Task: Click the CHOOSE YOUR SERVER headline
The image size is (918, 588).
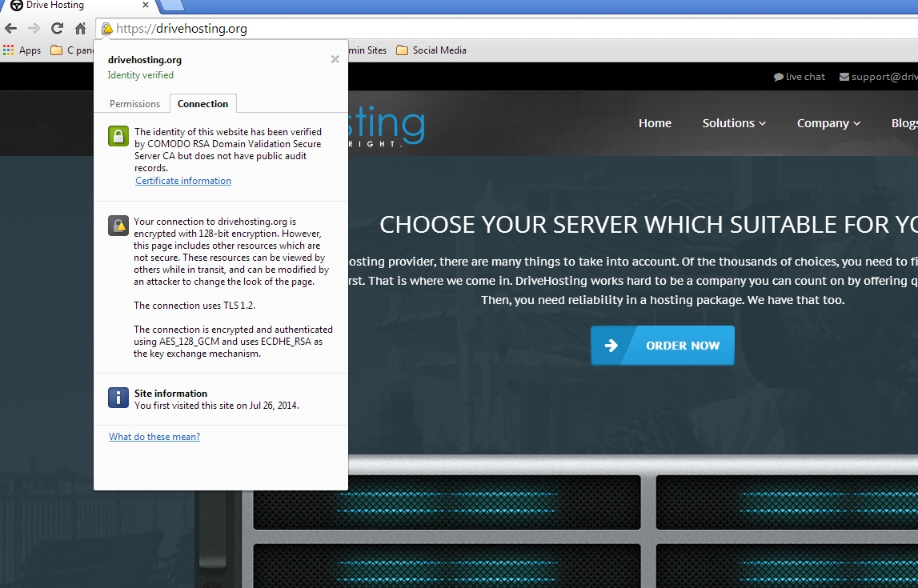Action: point(649,225)
